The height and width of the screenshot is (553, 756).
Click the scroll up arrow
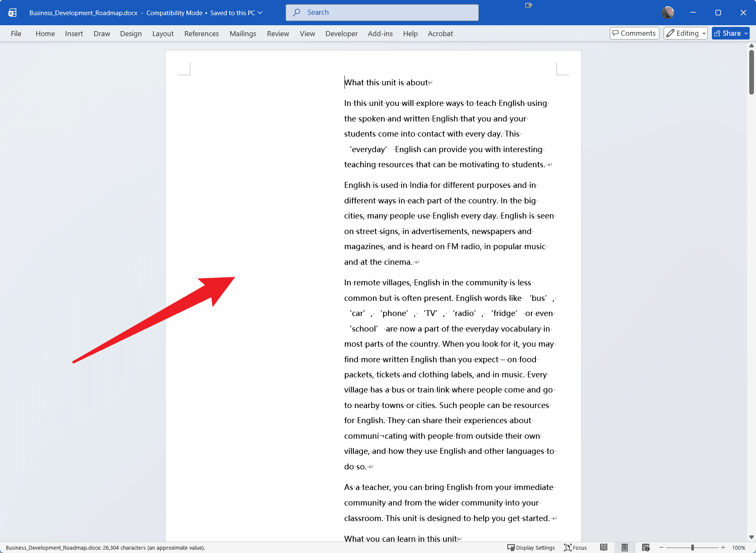751,45
